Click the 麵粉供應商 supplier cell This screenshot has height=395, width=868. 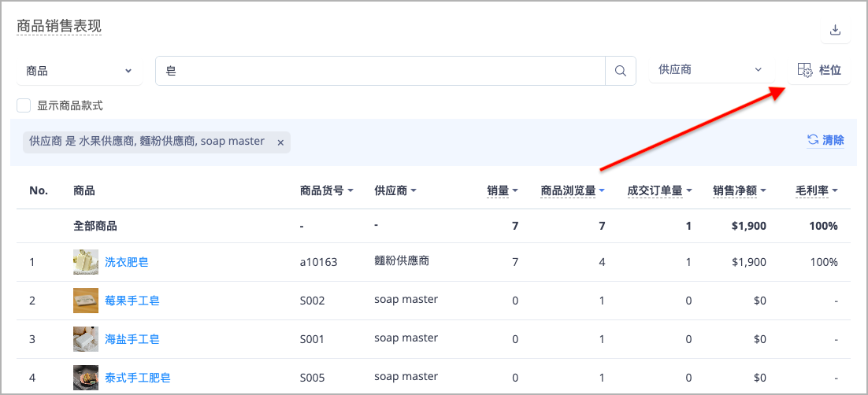pyautogui.click(x=402, y=260)
